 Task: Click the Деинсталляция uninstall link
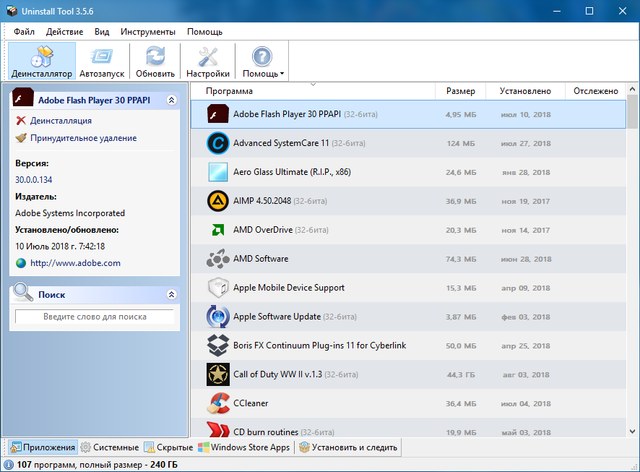click(61, 121)
